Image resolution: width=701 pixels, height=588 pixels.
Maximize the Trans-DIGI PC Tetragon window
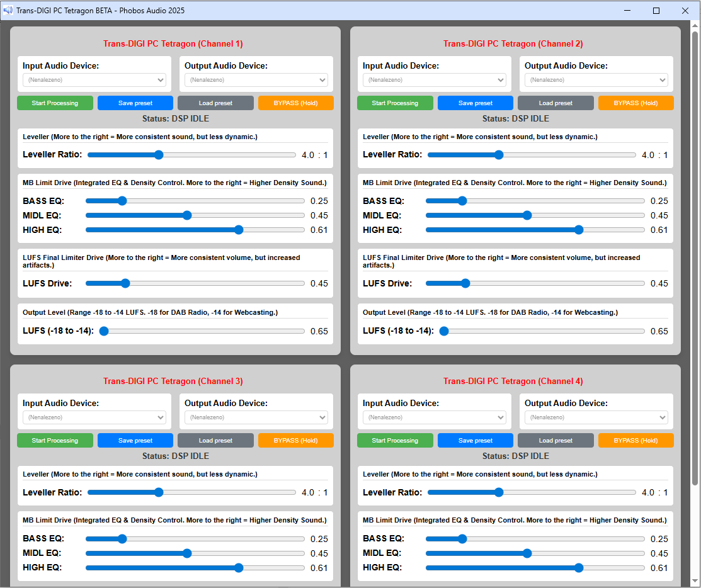(x=656, y=11)
